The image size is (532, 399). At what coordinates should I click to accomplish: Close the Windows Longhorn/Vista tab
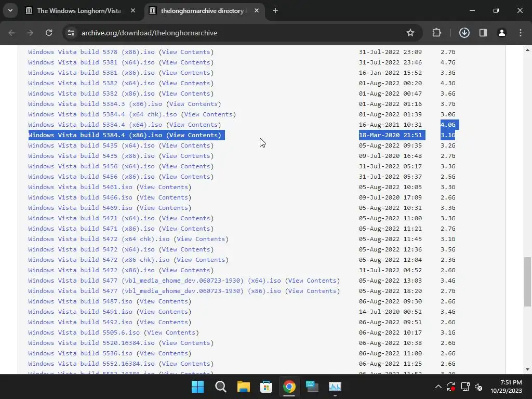133,11
